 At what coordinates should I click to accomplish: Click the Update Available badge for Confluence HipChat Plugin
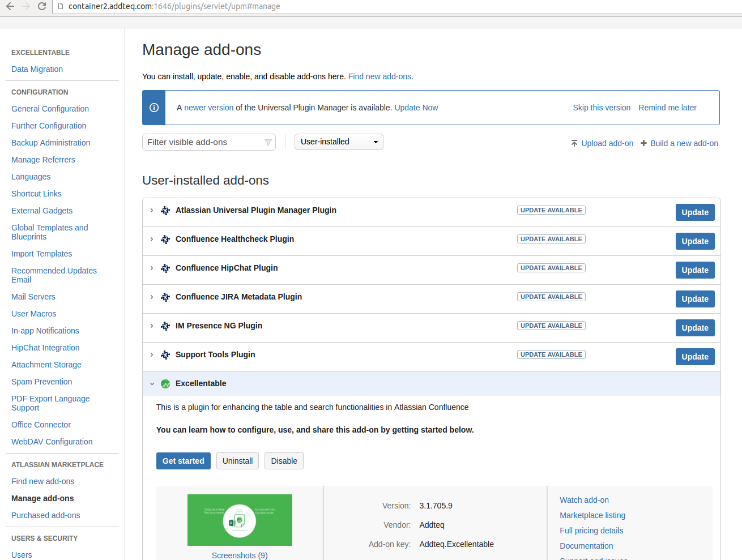[x=551, y=268]
